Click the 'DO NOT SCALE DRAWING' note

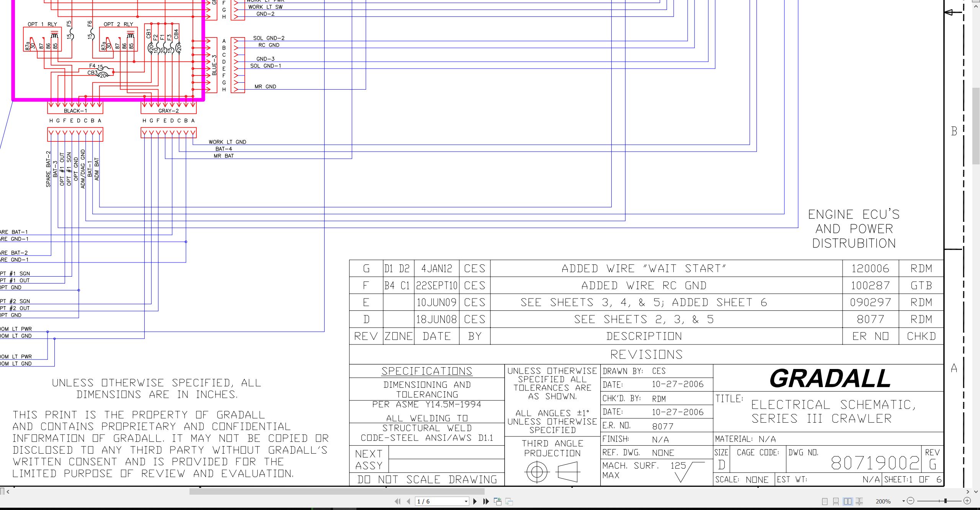[427, 479]
